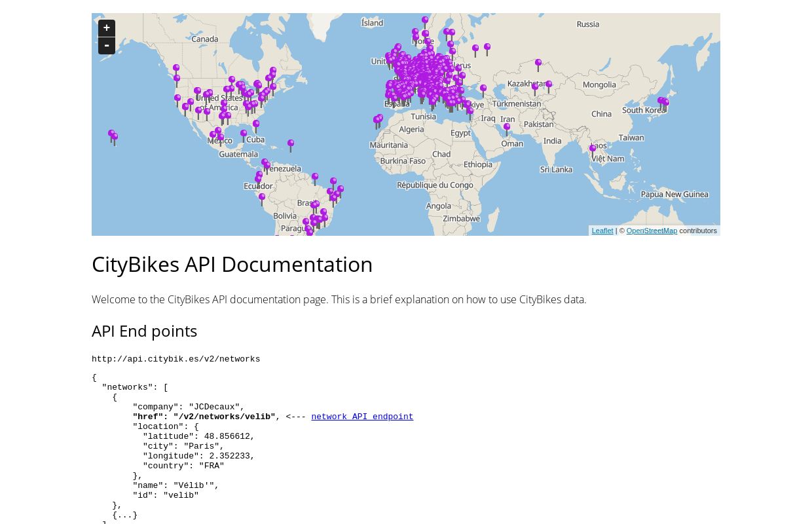Click the marker immediately left of the Cuba label
Viewport: 812px width, 524px height.
point(244,136)
